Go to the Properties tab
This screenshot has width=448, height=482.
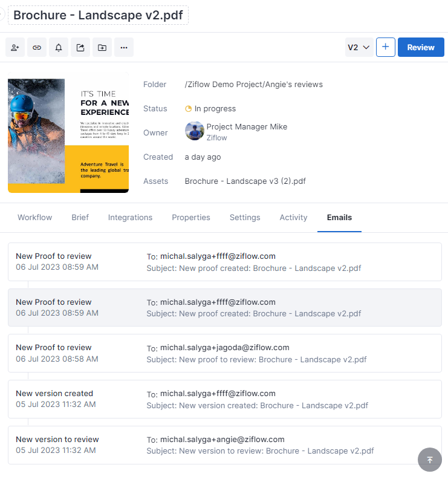coord(191,218)
